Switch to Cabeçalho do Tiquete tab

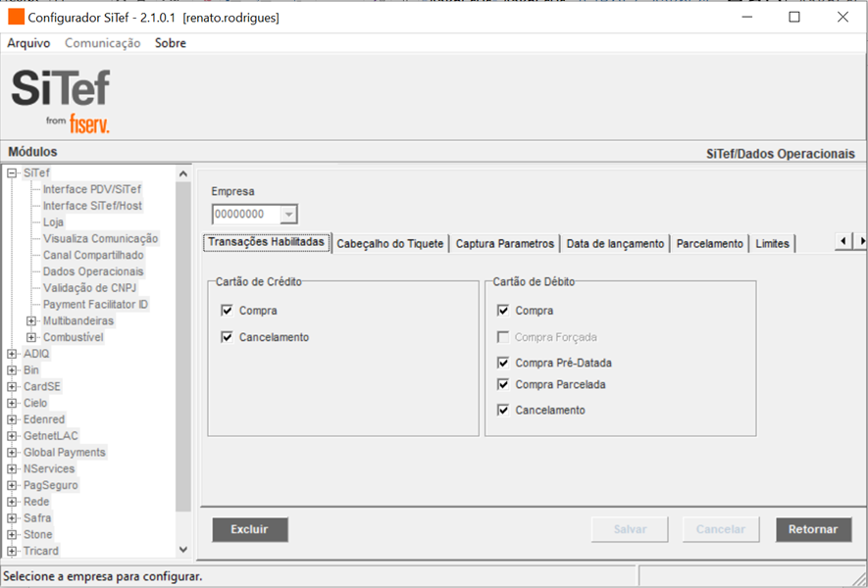[390, 244]
